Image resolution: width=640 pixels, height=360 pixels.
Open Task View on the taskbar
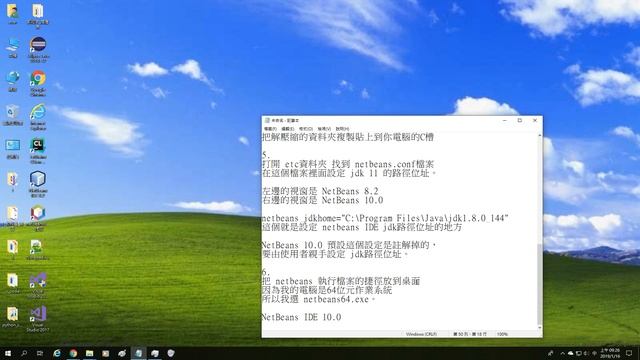point(40,353)
